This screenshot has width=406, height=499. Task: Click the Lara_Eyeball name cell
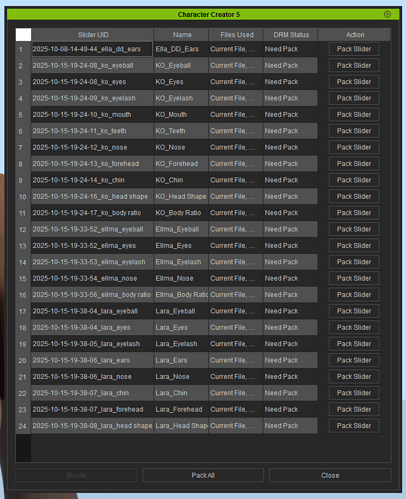coord(181,311)
